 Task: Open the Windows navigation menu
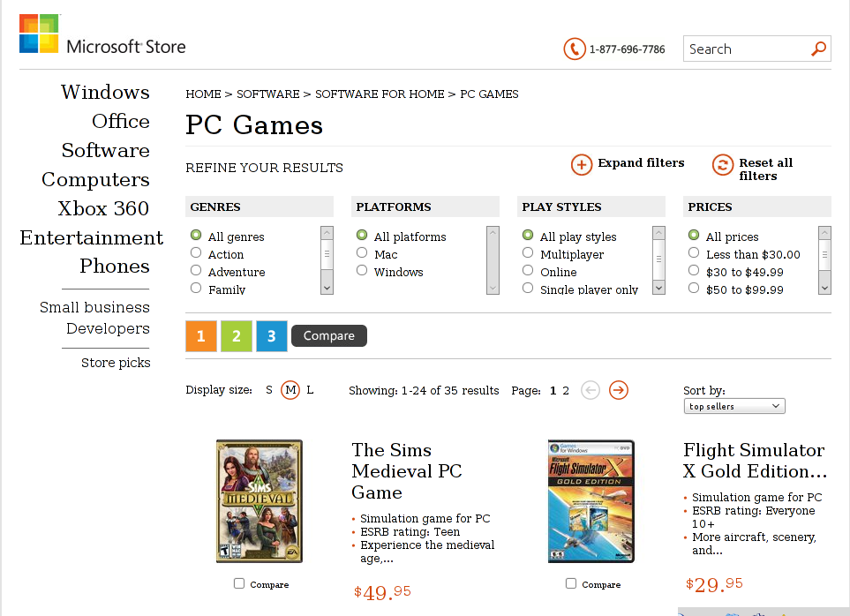click(105, 92)
